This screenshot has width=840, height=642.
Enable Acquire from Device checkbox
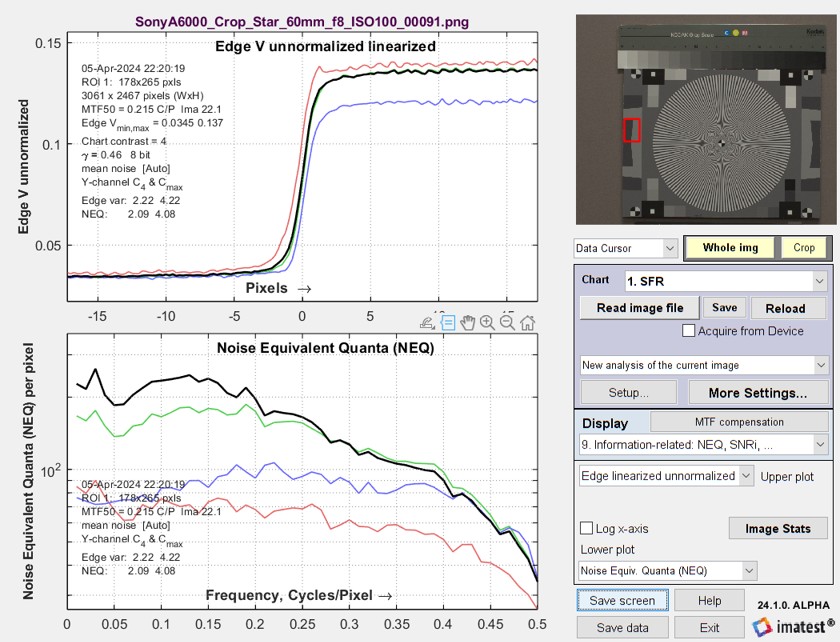[x=688, y=331]
